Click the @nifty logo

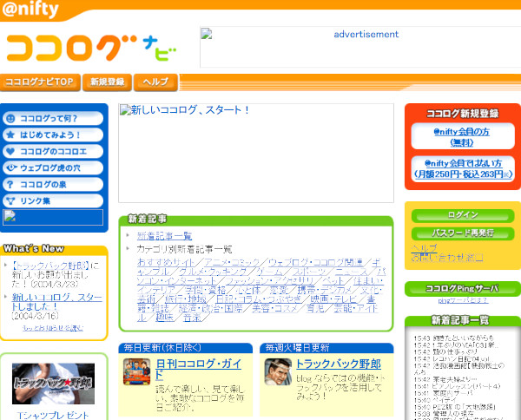click(30, 9)
